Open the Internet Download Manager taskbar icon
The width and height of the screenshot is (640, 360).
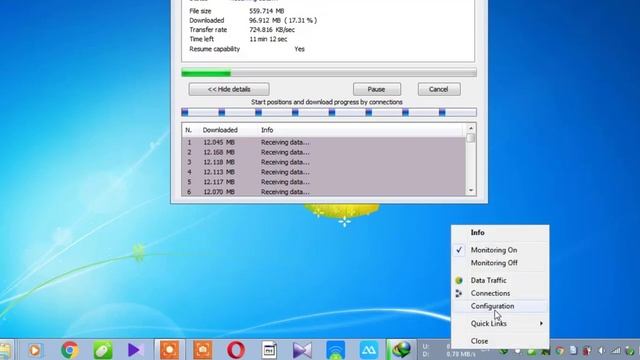pyautogui.click(x=401, y=350)
